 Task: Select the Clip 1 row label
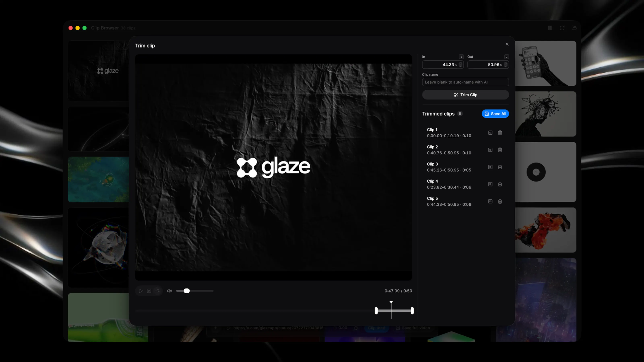pyautogui.click(x=432, y=130)
